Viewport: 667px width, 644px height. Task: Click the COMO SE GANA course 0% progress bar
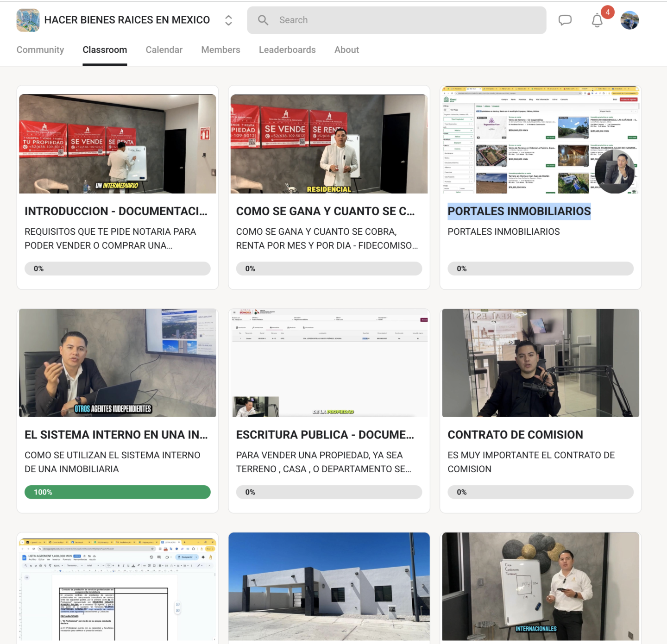tap(329, 269)
